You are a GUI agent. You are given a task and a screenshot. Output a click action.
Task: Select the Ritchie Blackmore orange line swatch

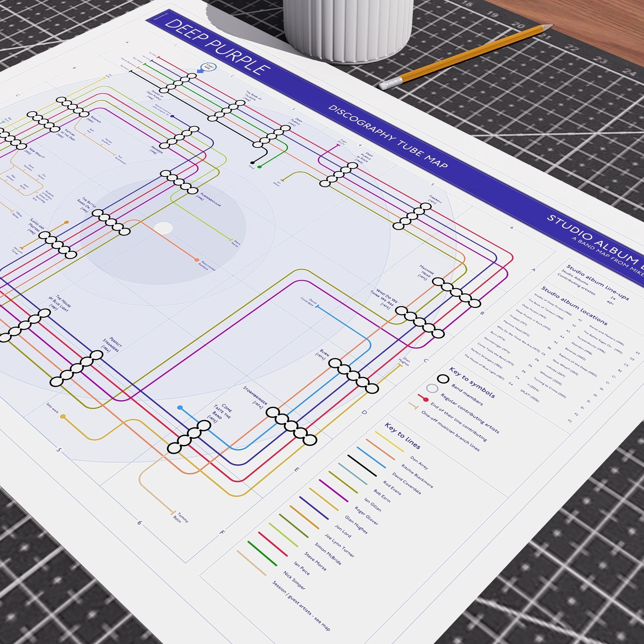(x=381, y=449)
